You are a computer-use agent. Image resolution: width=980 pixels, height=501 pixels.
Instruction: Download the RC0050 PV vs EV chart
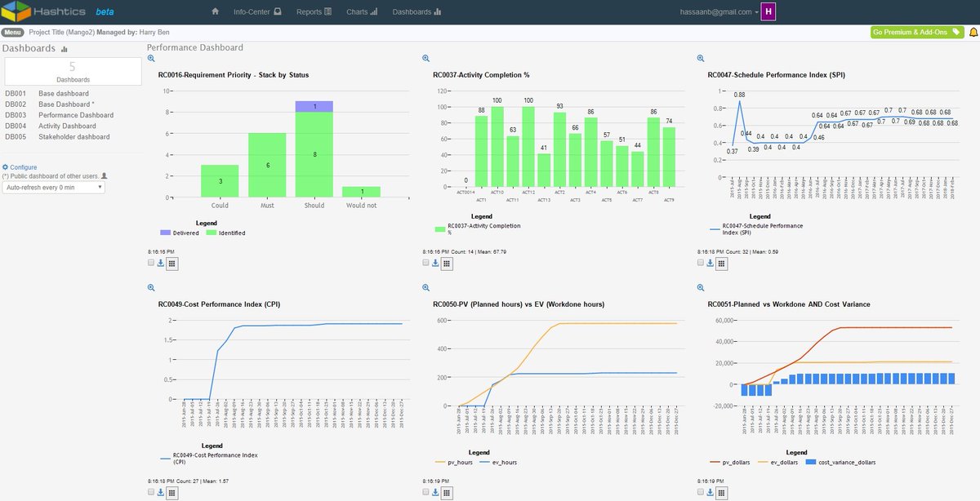tap(435, 492)
